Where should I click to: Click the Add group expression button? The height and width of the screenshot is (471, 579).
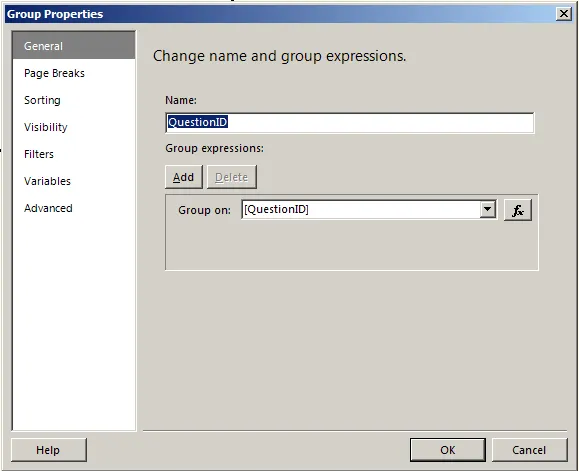coord(184,177)
